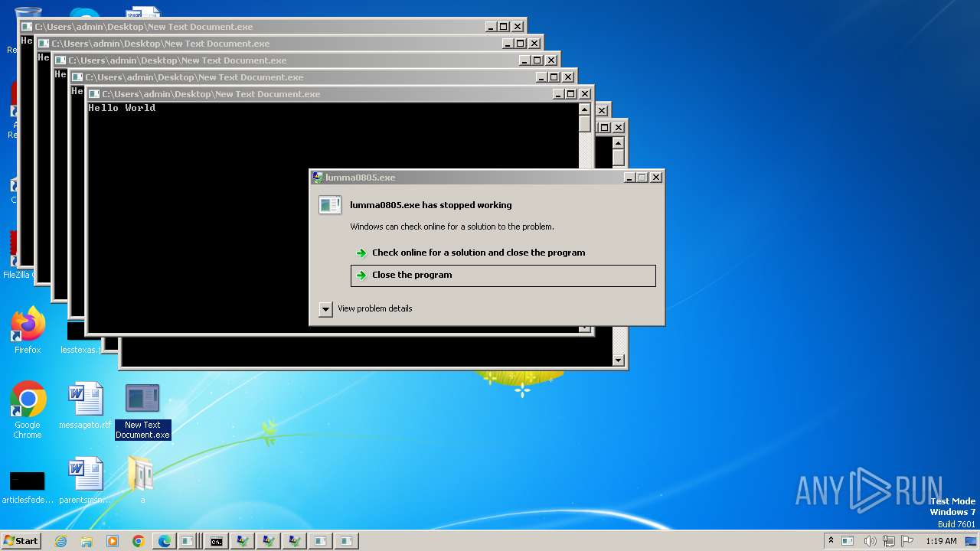Click the Hello World text in front console
This screenshot has height=551, width=980.
coord(122,108)
